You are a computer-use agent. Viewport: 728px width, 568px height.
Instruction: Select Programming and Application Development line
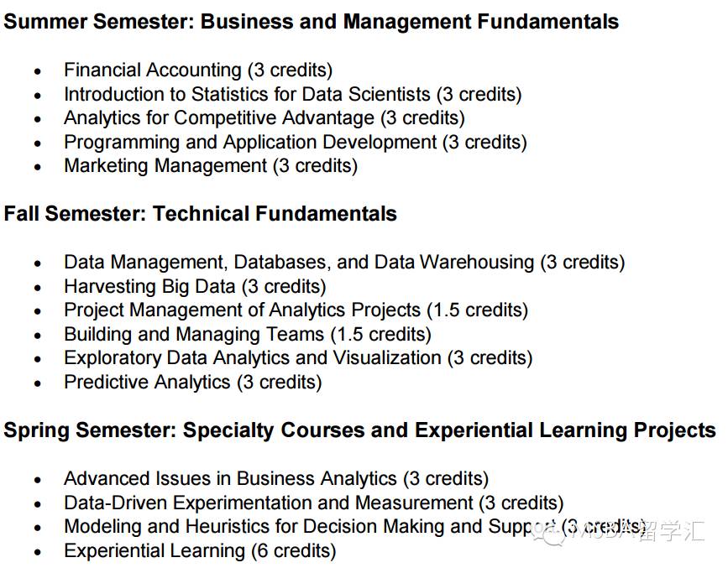point(296,142)
